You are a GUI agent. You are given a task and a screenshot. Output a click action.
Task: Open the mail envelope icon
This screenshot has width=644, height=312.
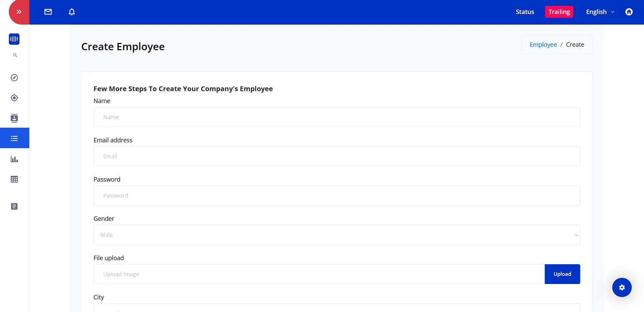tap(48, 12)
